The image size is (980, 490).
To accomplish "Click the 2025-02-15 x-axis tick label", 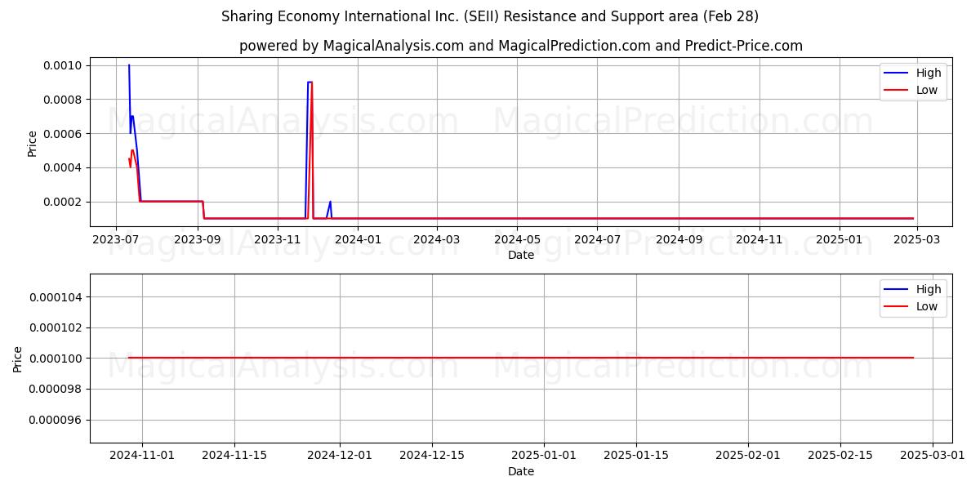I will 840,456.
